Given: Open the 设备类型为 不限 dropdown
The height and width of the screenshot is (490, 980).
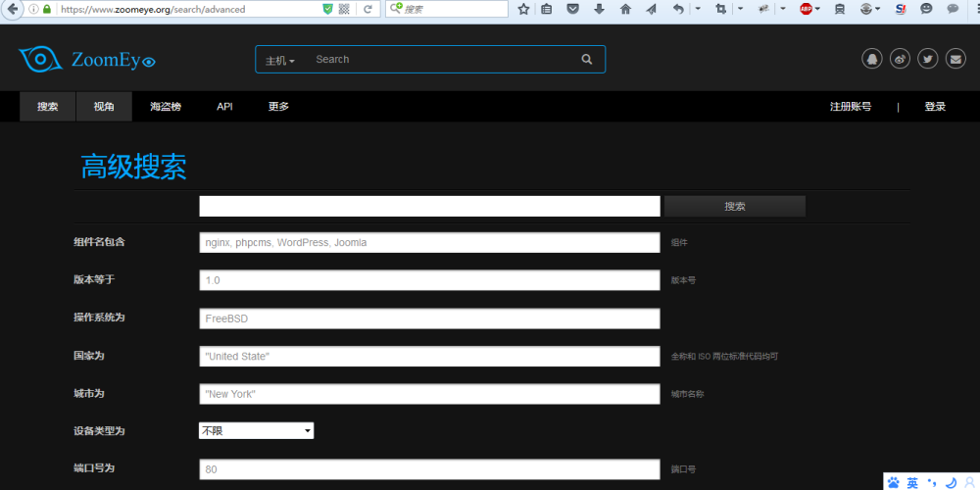Looking at the screenshot, I should point(256,430).
